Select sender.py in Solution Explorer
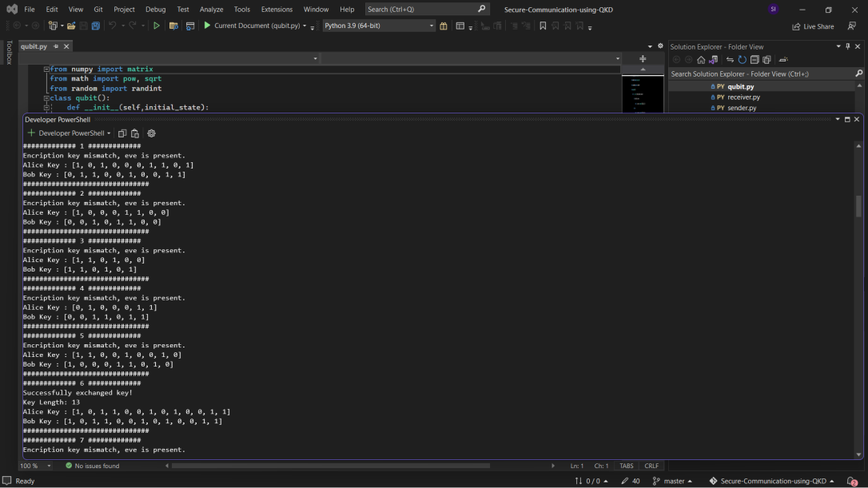Image resolution: width=868 pixels, height=488 pixels. pos(742,108)
